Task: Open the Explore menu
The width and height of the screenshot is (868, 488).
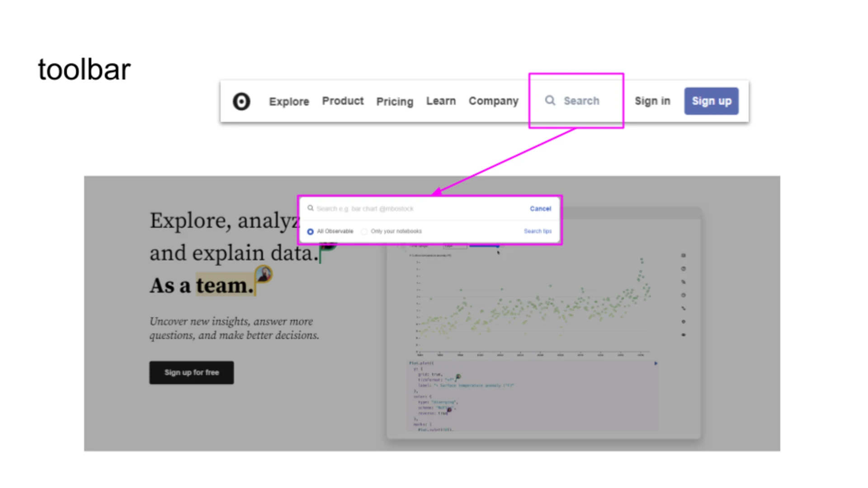Action: point(289,101)
